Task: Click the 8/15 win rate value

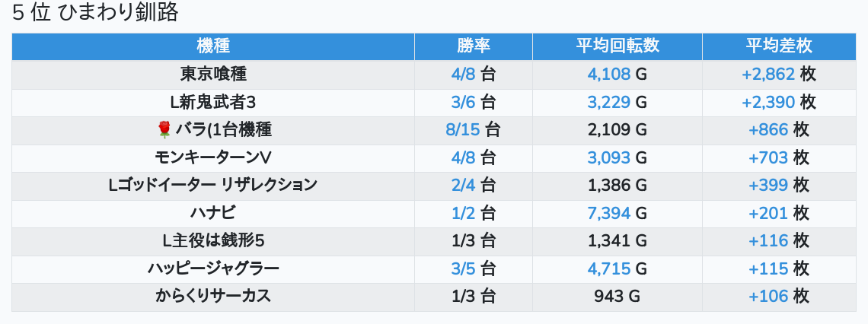Action: [463, 130]
